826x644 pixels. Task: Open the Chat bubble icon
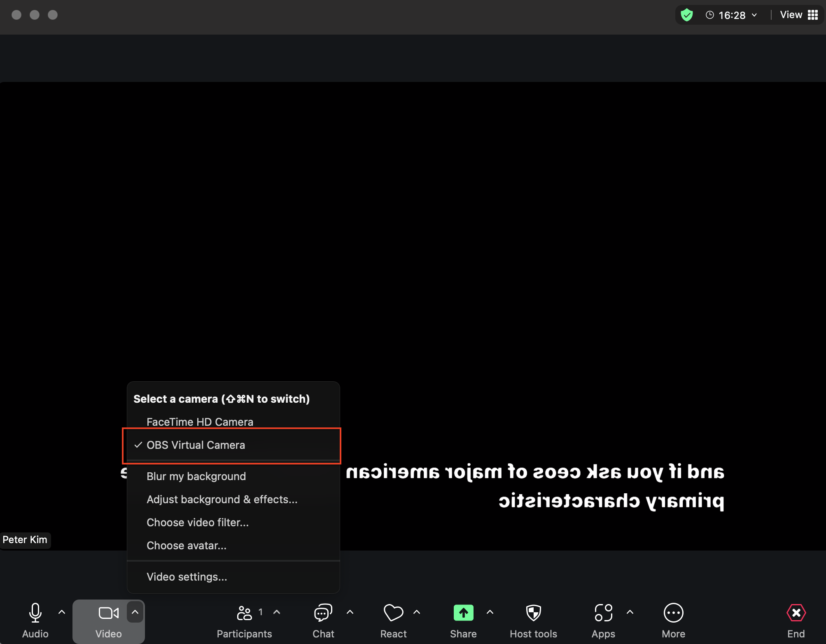(x=323, y=613)
